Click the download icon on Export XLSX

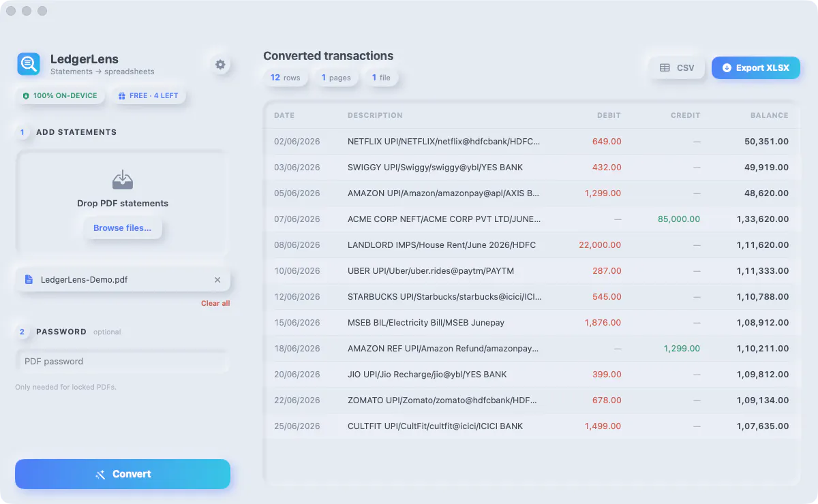coord(727,68)
